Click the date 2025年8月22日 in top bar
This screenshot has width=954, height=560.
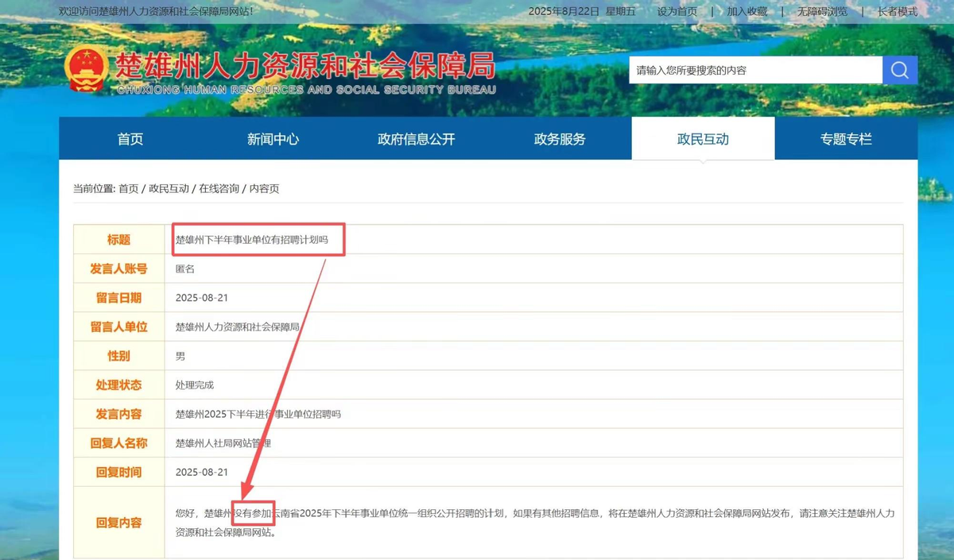point(563,12)
